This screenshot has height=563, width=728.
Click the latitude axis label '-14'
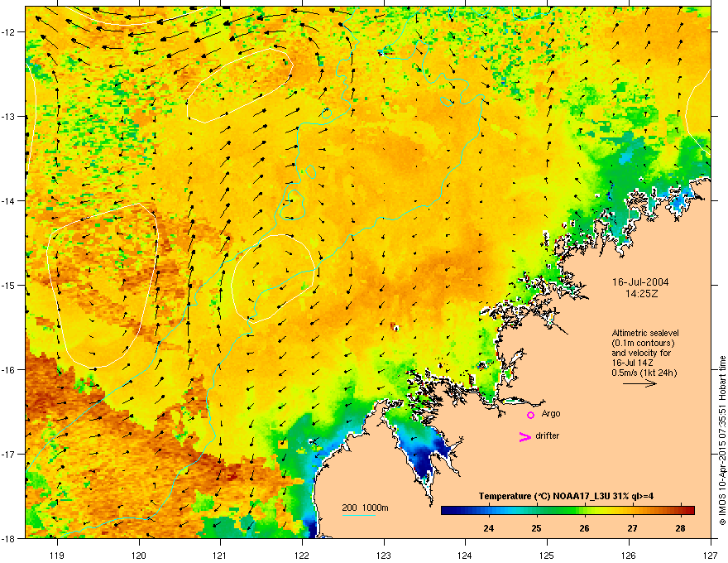tap(8, 201)
